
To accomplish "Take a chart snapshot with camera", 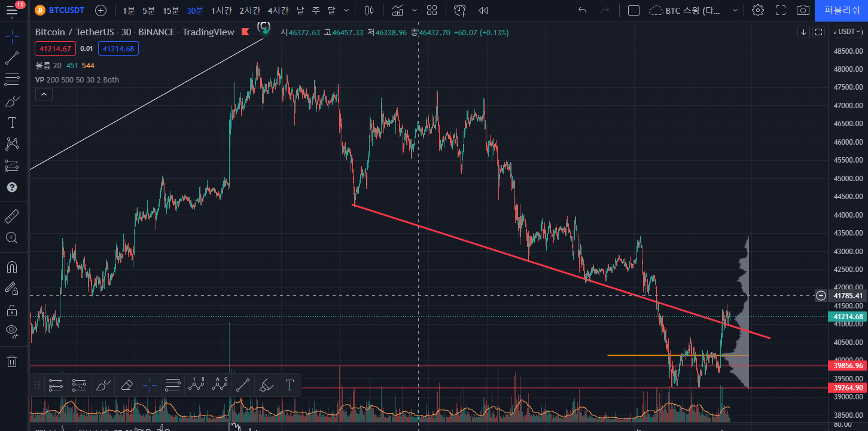I will click(x=803, y=10).
